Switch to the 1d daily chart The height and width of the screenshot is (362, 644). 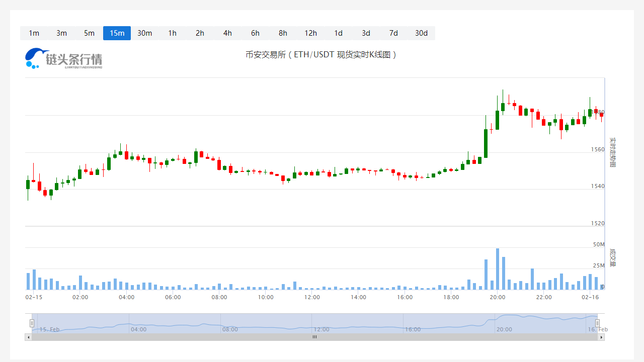(338, 33)
